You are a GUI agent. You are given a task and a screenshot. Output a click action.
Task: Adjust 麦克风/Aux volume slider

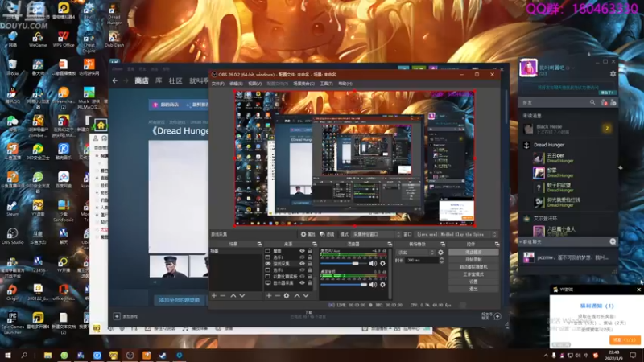344,264
